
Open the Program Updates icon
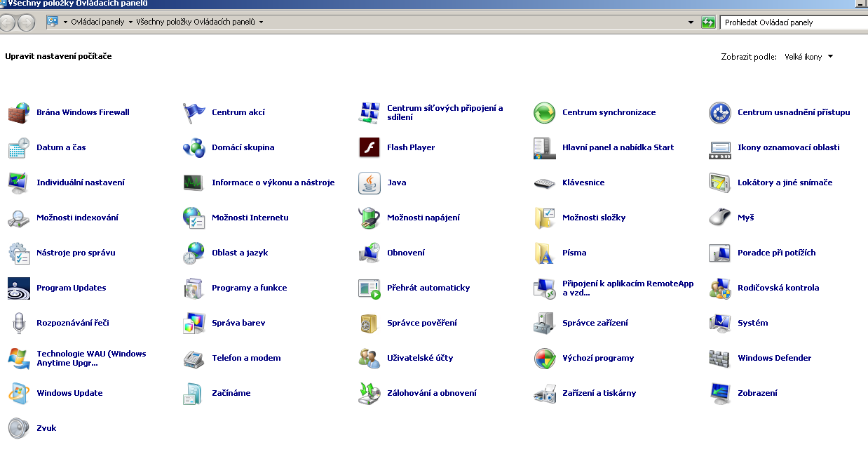click(19, 288)
